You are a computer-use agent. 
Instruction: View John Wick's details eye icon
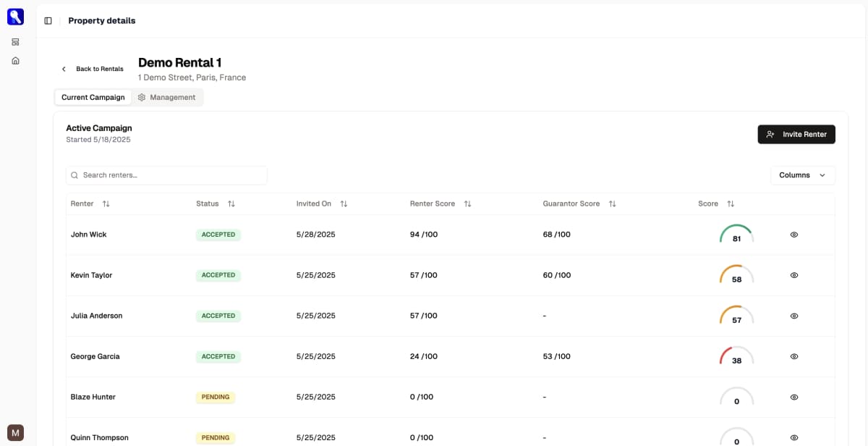point(793,235)
